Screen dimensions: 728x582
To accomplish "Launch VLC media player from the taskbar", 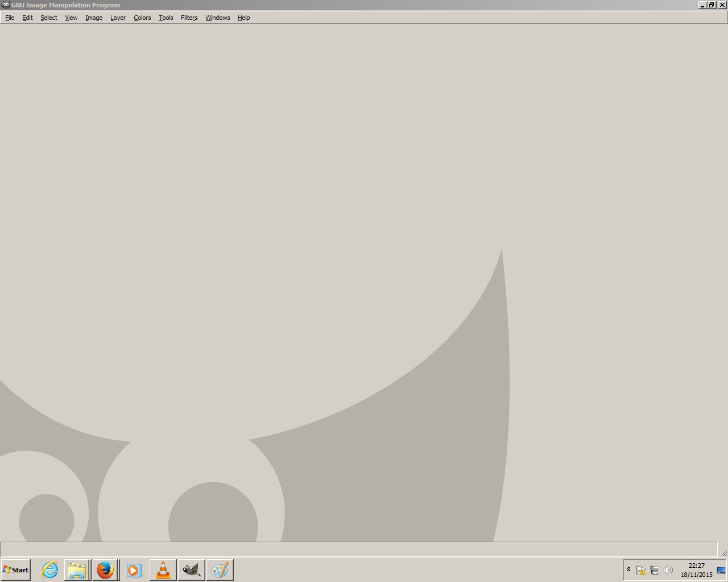I will (163, 570).
